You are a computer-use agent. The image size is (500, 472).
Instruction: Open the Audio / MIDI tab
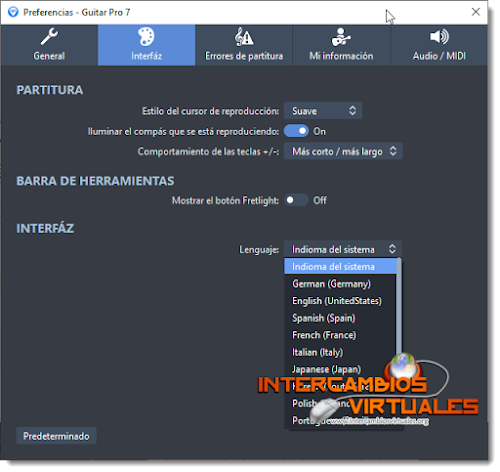tap(439, 45)
